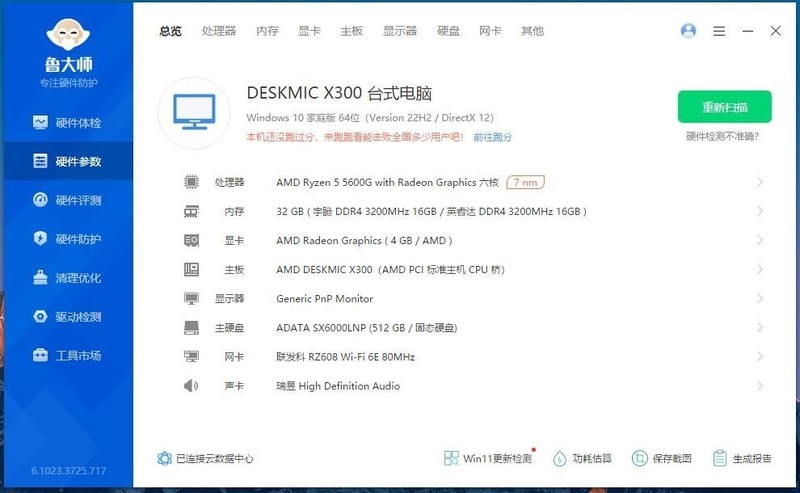The image size is (800, 493).
Task: Switch to the 内存 tab
Action: 267,31
